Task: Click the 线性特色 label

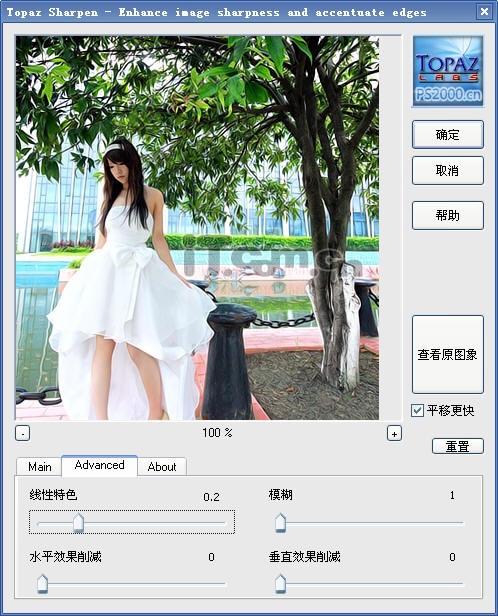Action: (53, 495)
